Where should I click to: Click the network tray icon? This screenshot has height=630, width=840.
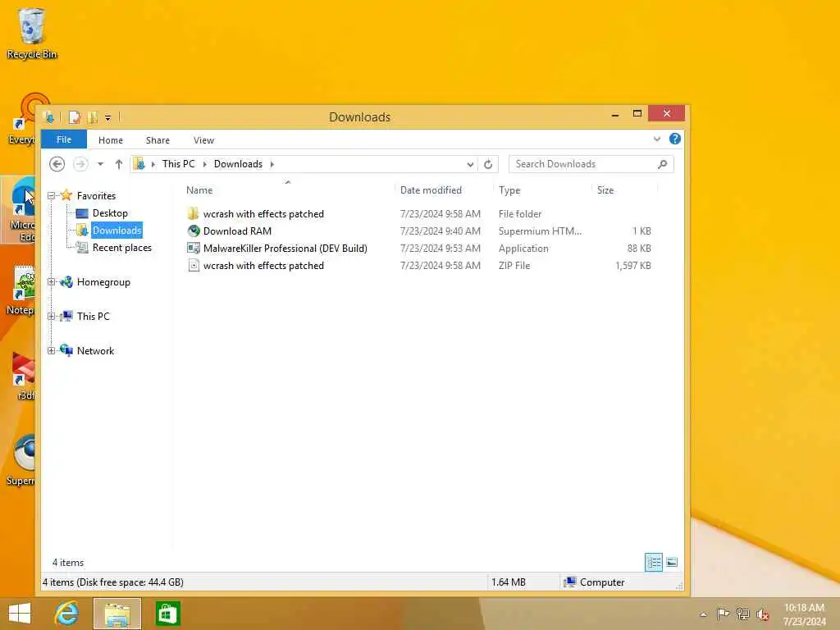pos(743,614)
